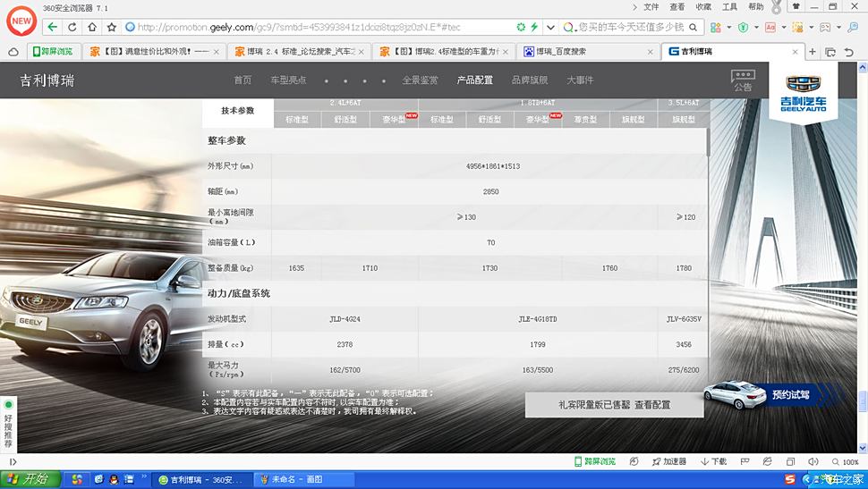This screenshot has width=868, height=489.
Task: Open 全景鉴赏 in the site navigation
Action: point(420,80)
